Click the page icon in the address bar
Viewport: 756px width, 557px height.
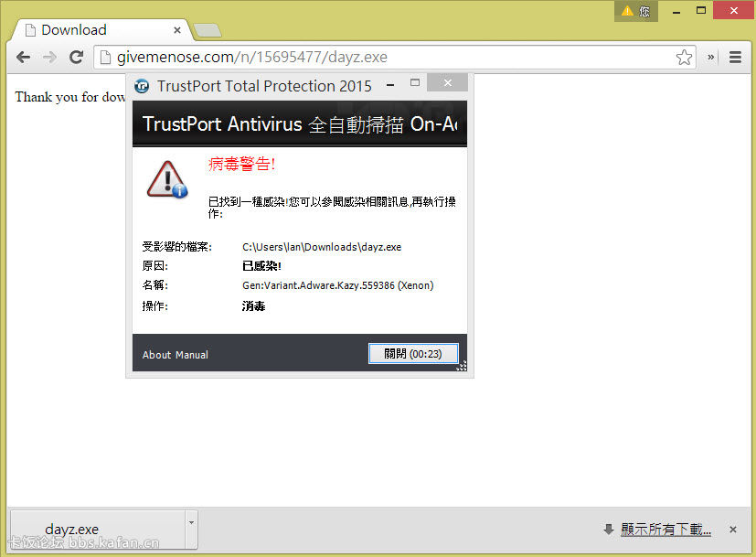(x=104, y=58)
